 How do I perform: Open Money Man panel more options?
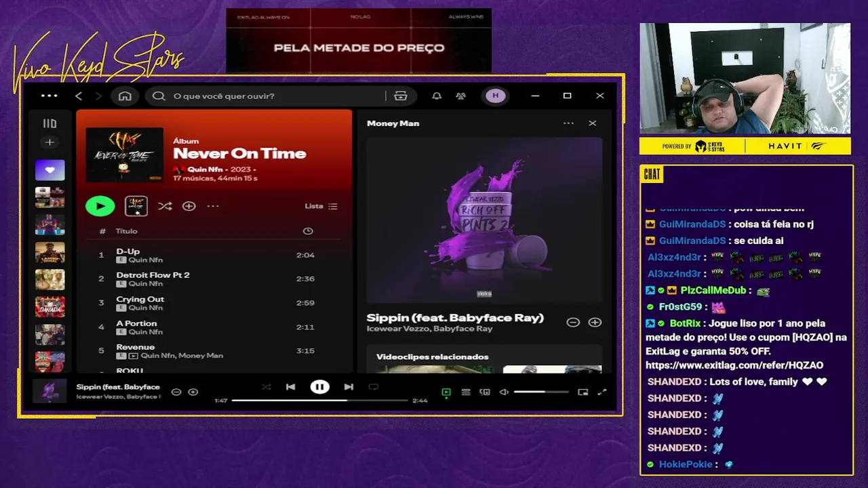(x=568, y=123)
